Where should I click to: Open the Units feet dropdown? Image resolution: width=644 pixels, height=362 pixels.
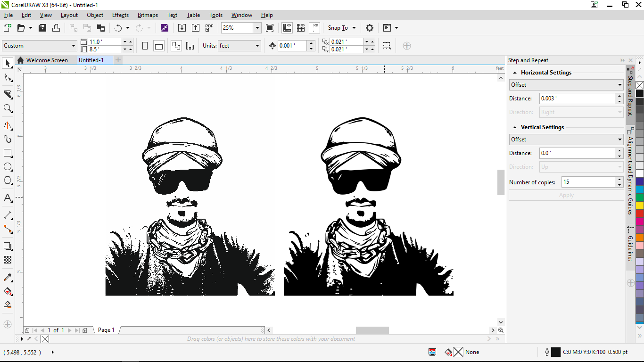[257, 46]
